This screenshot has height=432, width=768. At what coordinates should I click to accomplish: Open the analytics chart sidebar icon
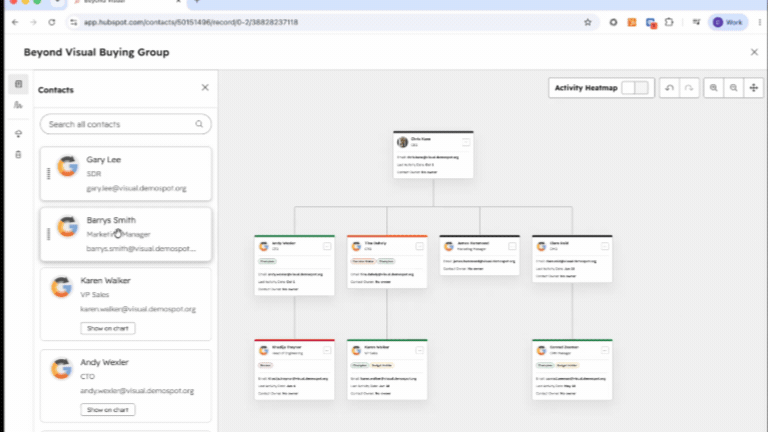point(19,105)
